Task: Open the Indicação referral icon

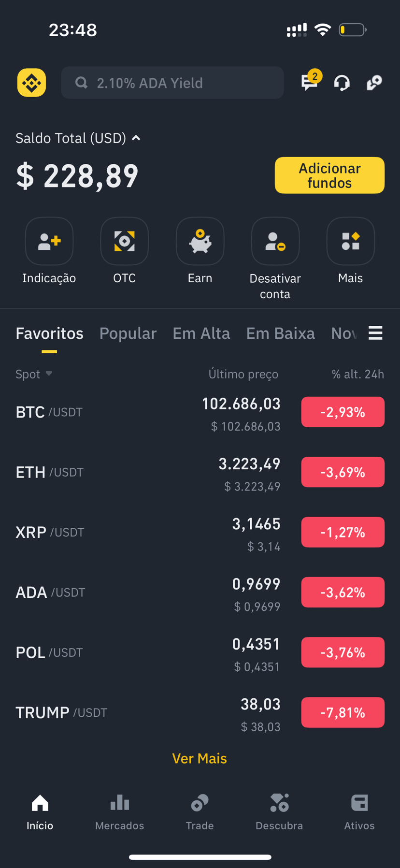Action: point(49,241)
